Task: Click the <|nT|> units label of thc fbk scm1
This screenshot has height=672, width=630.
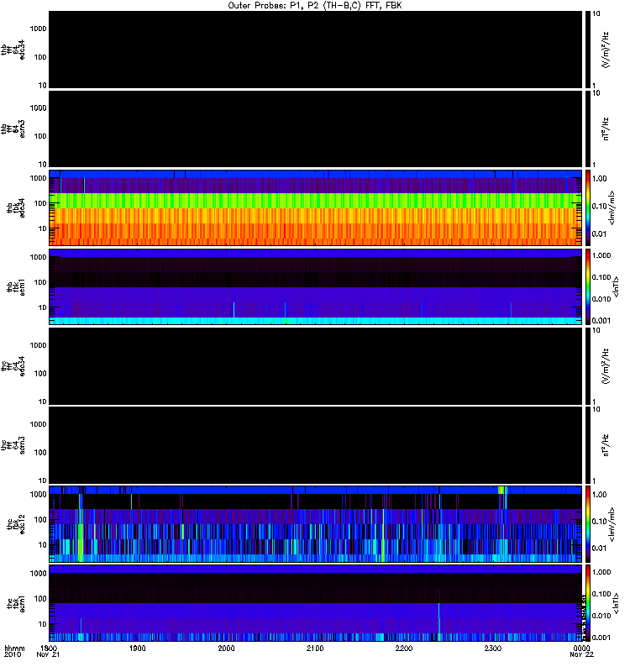Action: (x=616, y=603)
